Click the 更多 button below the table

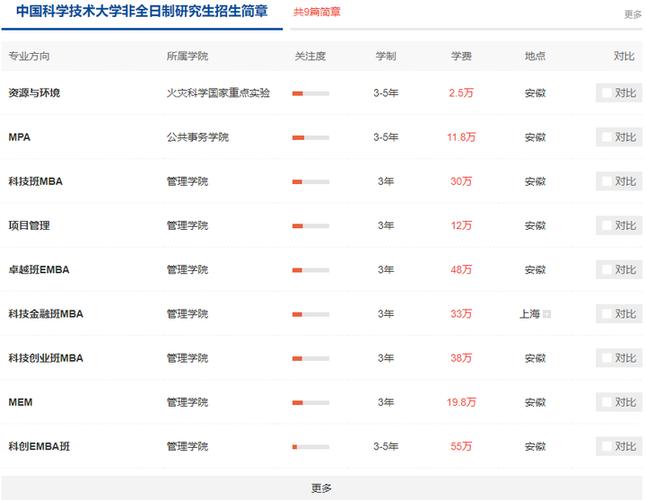tap(321, 488)
